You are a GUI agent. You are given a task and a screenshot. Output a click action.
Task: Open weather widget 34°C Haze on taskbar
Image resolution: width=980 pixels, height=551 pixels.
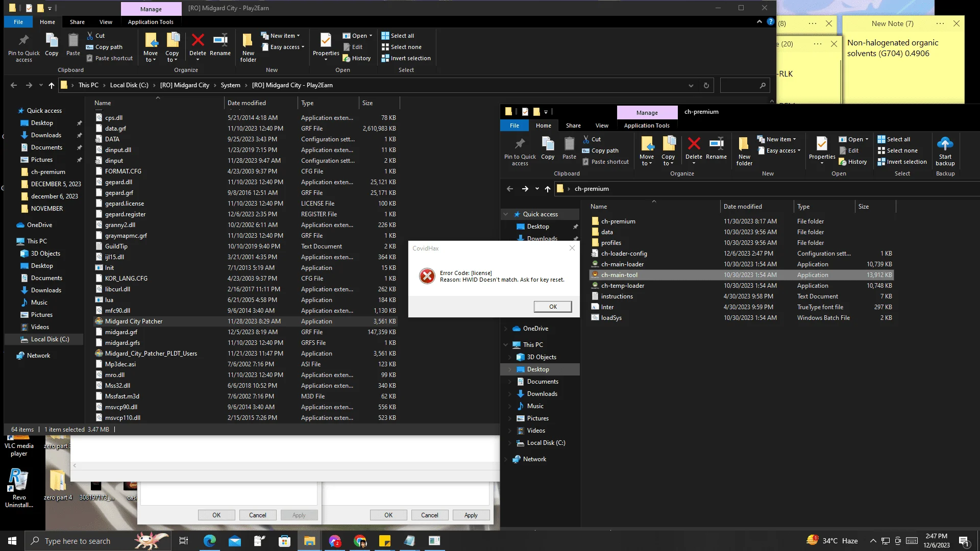(x=832, y=541)
